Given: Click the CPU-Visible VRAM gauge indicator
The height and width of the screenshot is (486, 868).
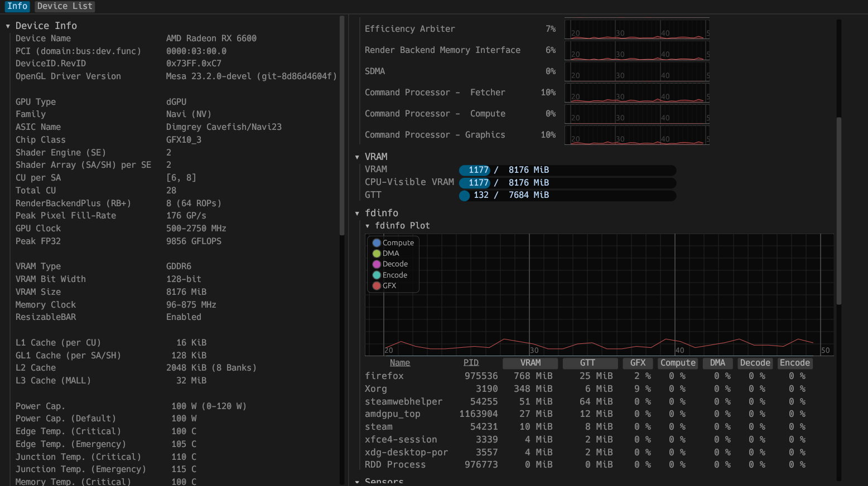Looking at the screenshot, I should click(x=474, y=182).
